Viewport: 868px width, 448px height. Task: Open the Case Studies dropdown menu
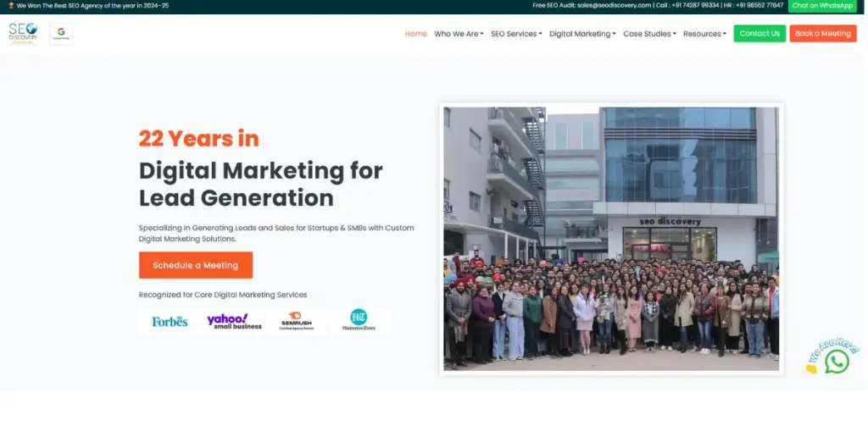click(x=650, y=34)
